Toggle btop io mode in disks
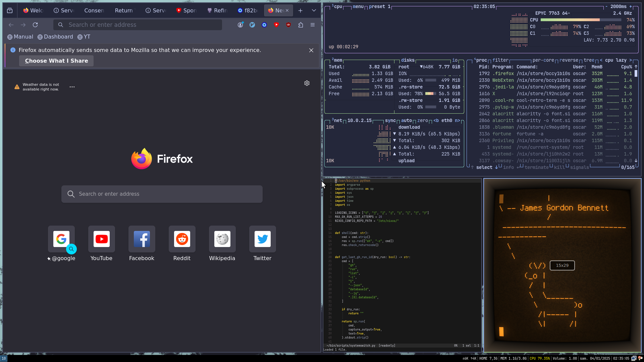Image resolution: width=644 pixels, height=362 pixels. coord(455,60)
